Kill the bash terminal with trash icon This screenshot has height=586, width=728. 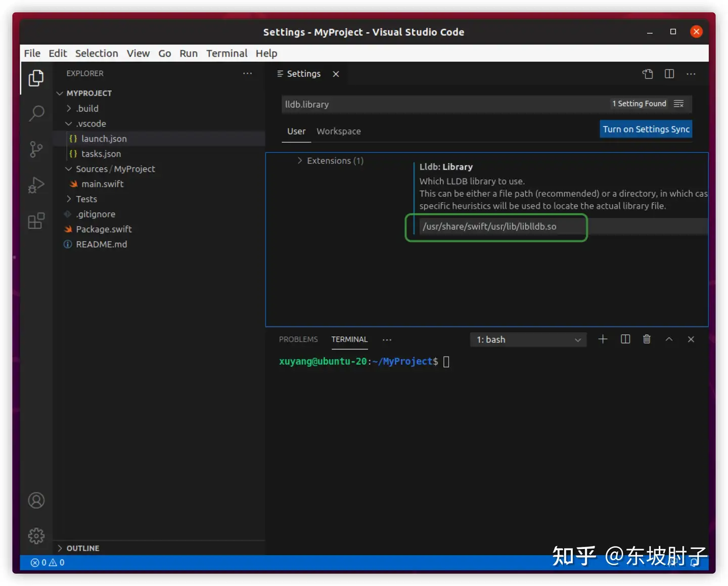(x=647, y=339)
